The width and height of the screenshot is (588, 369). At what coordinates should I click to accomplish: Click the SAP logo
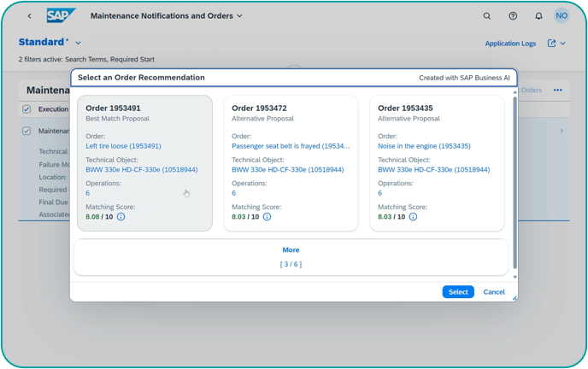61,15
